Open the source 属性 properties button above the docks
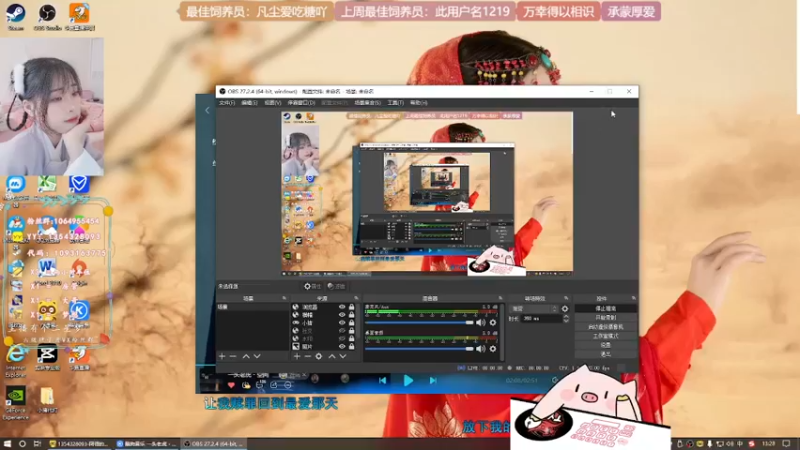Viewport: 800px width, 450px height. pos(312,286)
